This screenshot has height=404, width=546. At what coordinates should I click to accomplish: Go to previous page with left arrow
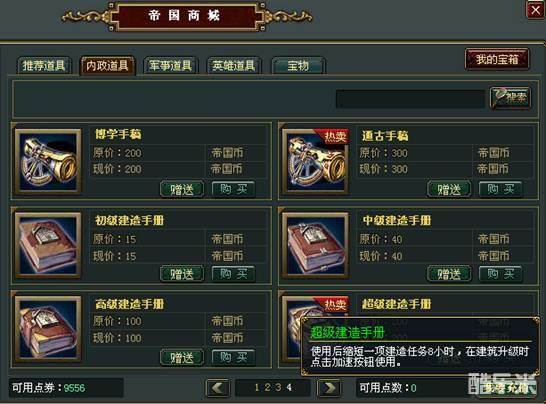(x=218, y=387)
